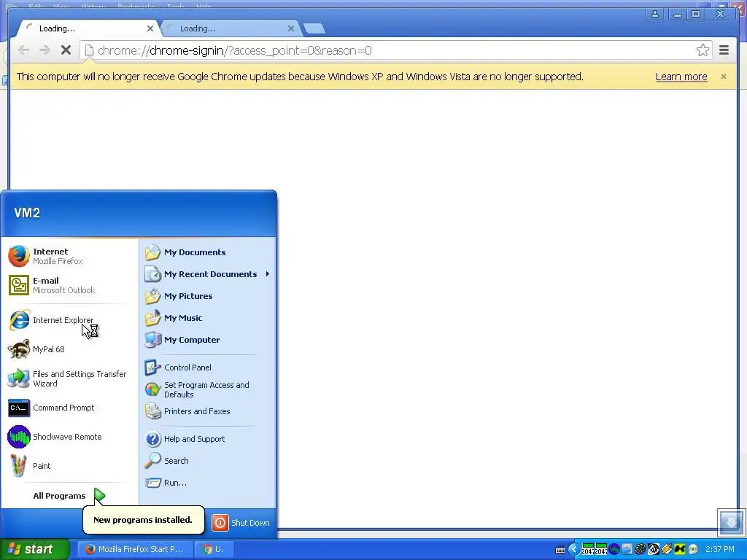Click the Windows Start button
This screenshot has height=560, width=747.
coord(35,549)
